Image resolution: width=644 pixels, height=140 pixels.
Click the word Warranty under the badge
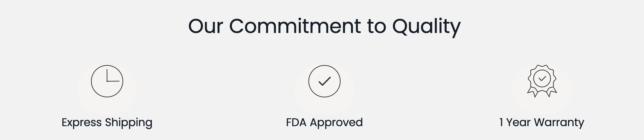point(559,123)
